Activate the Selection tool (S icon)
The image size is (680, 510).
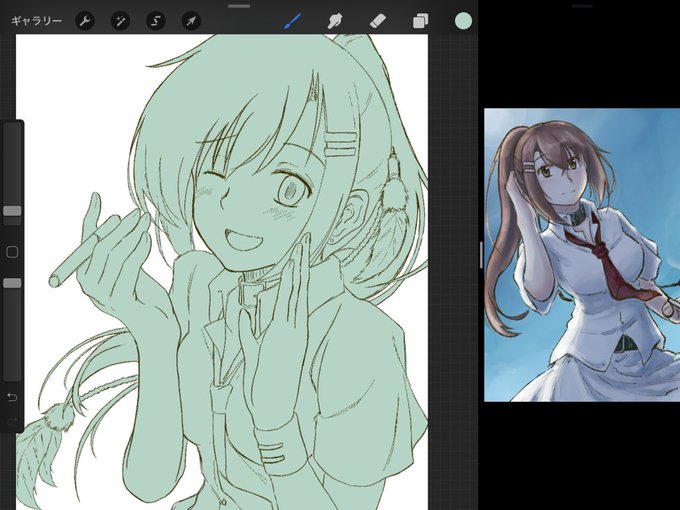[x=156, y=21]
